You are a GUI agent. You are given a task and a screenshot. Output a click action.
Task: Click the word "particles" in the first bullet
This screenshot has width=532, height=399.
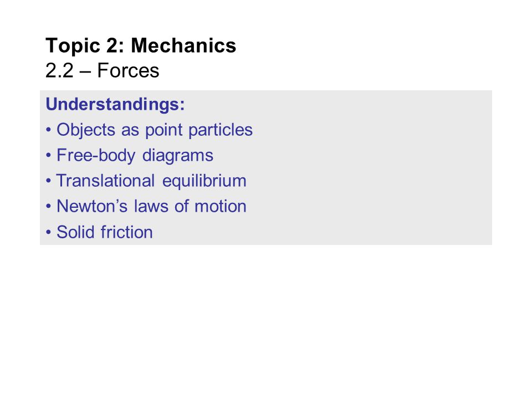[221, 130]
